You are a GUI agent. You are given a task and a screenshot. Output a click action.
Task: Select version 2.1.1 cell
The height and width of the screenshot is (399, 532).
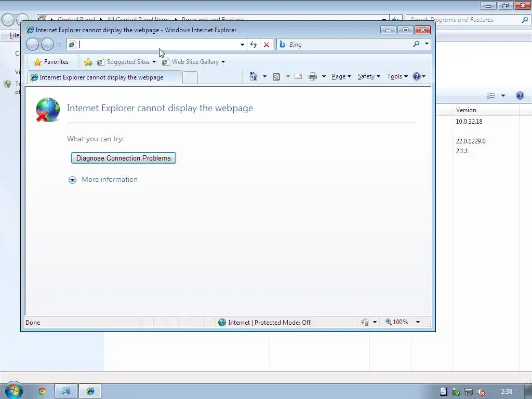coord(462,151)
